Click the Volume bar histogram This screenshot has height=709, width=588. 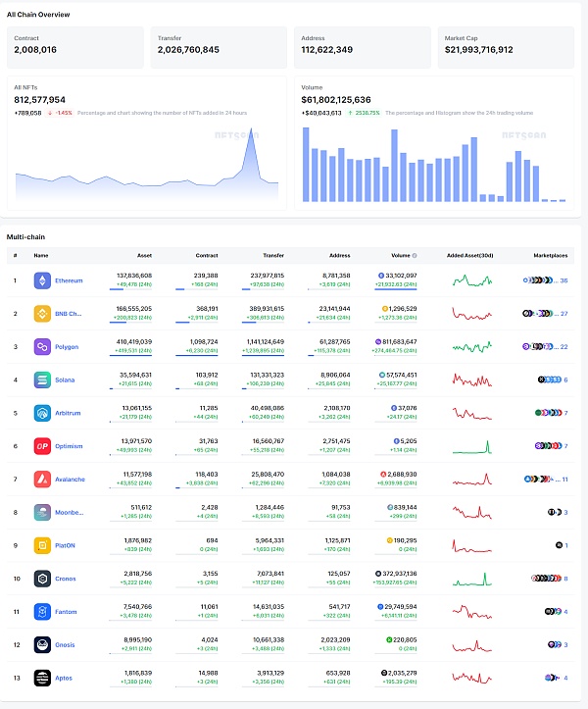pos(434,164)
